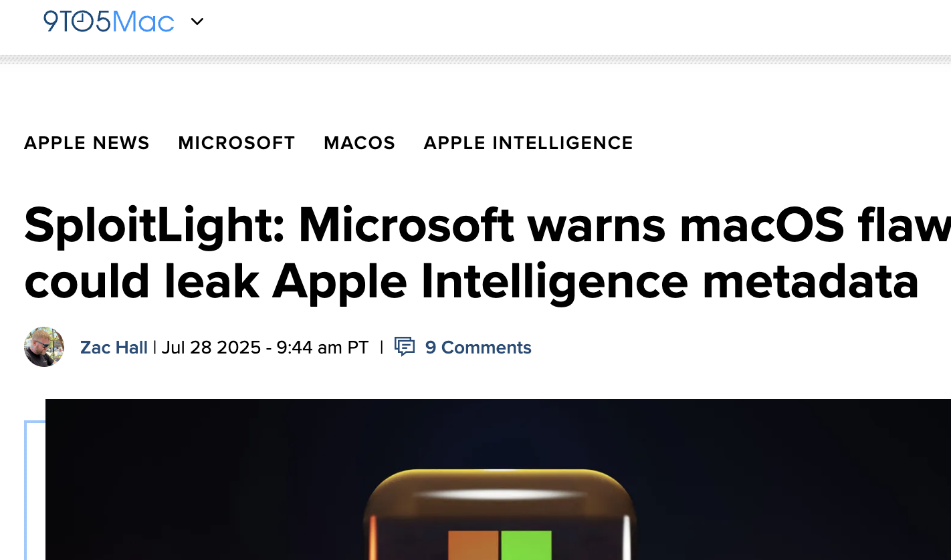Click "Apple Intelligence metadata" in the headline
Viewport: 951px width, 560px height.
595,282
